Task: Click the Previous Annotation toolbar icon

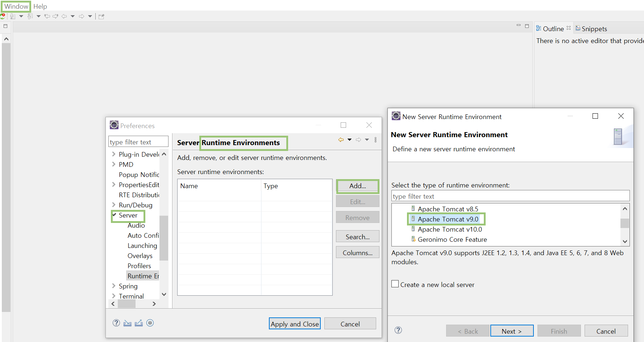Action: pyautogui.click(x=30, y=16)
